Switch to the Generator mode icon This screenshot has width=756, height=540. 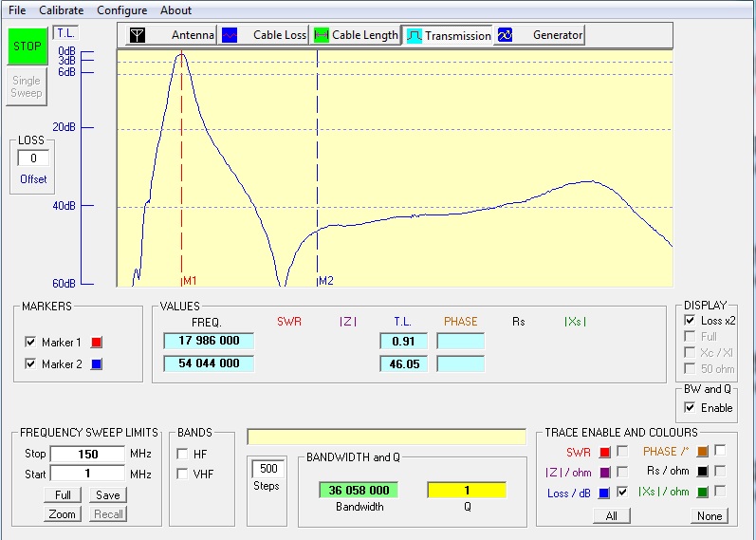click(506, 35)
